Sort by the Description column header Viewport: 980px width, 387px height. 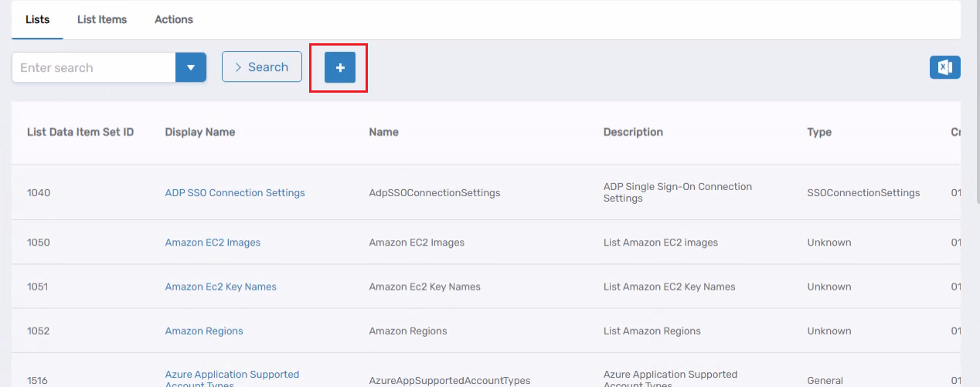(633, 132)
